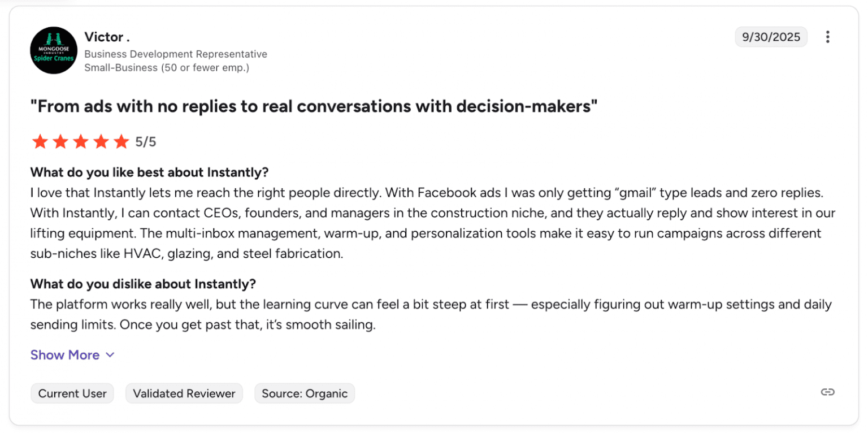Click the 9/30/2025 date badge
Image resolution: width=868 pixels, height=433 pixels.
pyautogui.click(x=771, y=37)
